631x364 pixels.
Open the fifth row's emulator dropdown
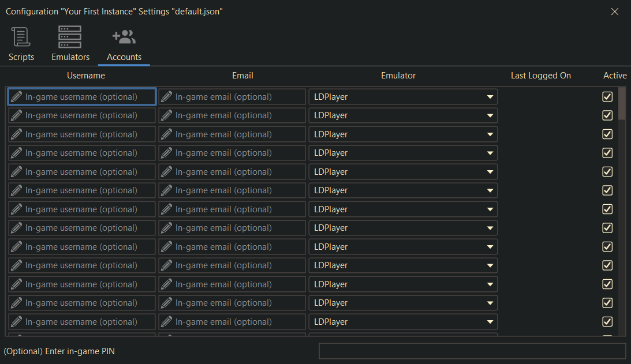click(403, 172)
